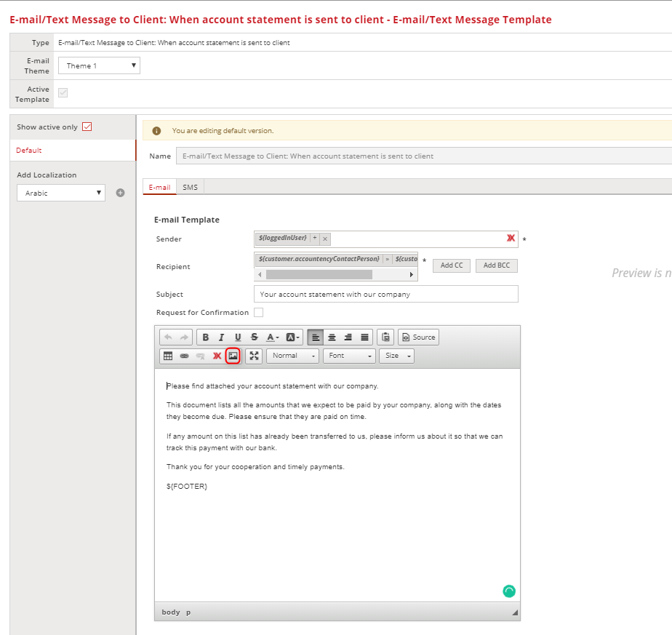Screen dimensions: 672x635
Task: Click the arrows icon on accountencyContactPerson tag
Action: pyautogui.click(x=388, y=260)
